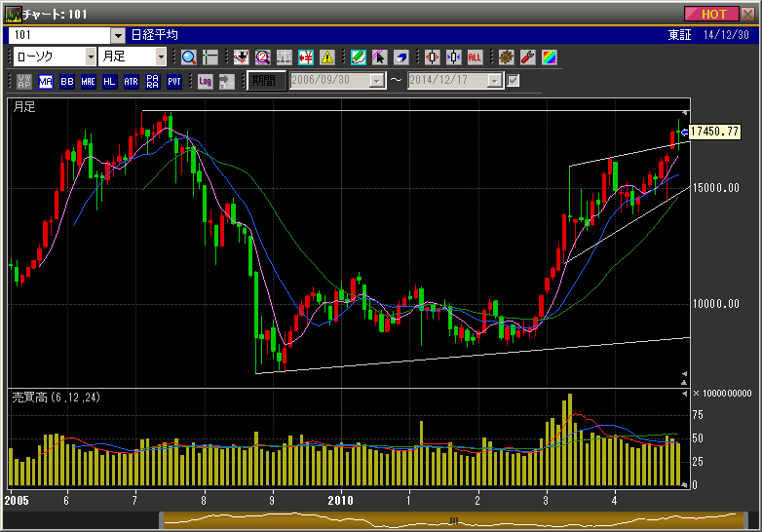Click the magnifier search icon
The height and width of the screenshot is (532, 762).
pos(188,57)
